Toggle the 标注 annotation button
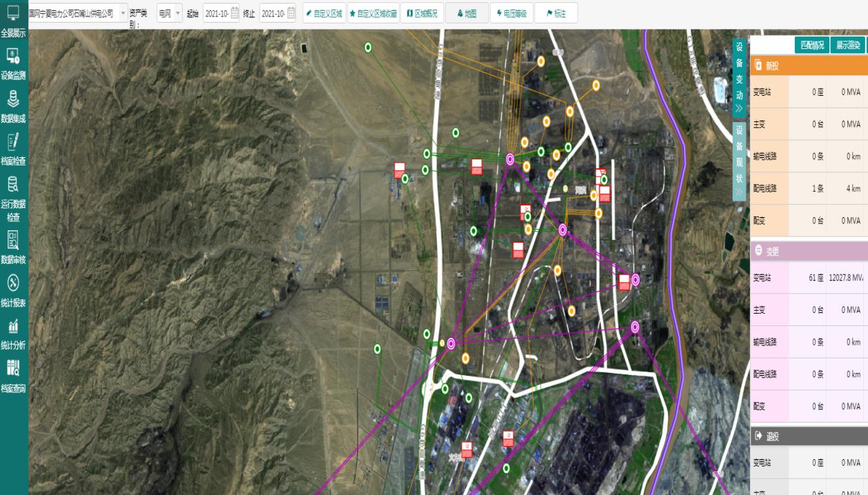 point(556,13)
